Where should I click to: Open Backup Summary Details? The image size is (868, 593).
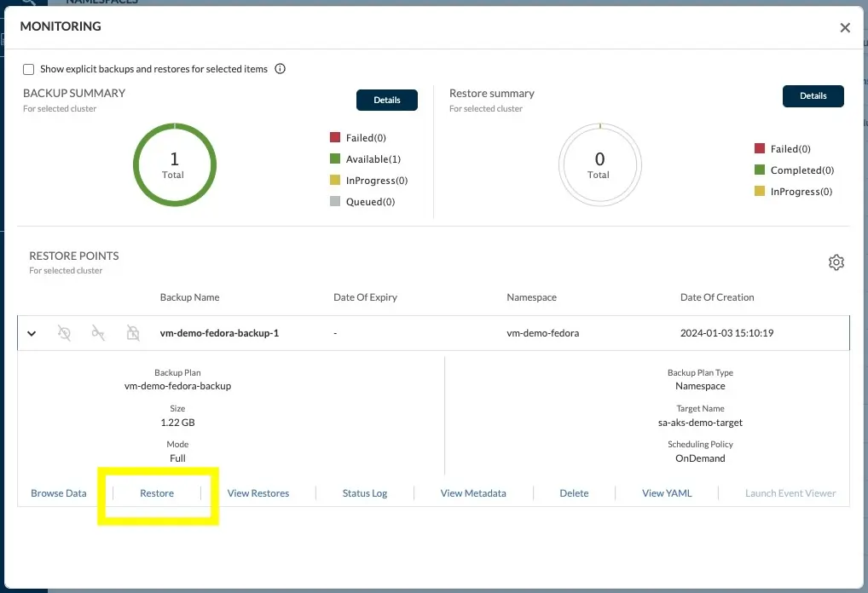pyautogui.click(x=387, y=101)
